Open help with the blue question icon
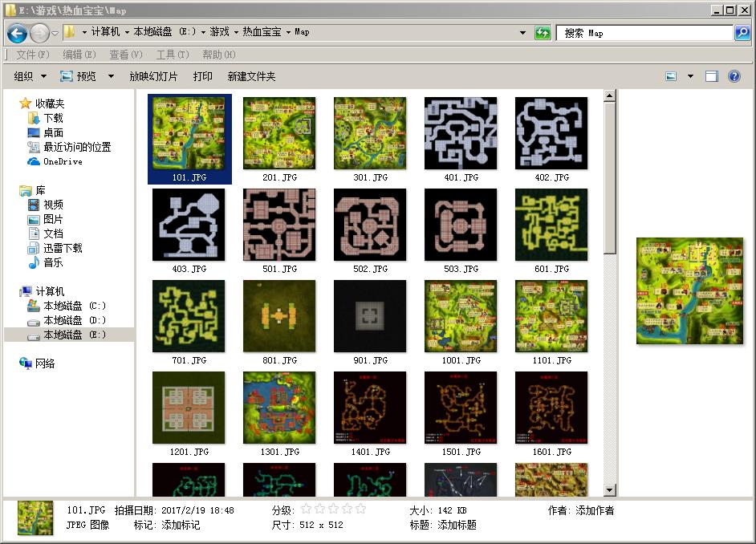Screen dimensions: 756x544 (x=734, y=76)
